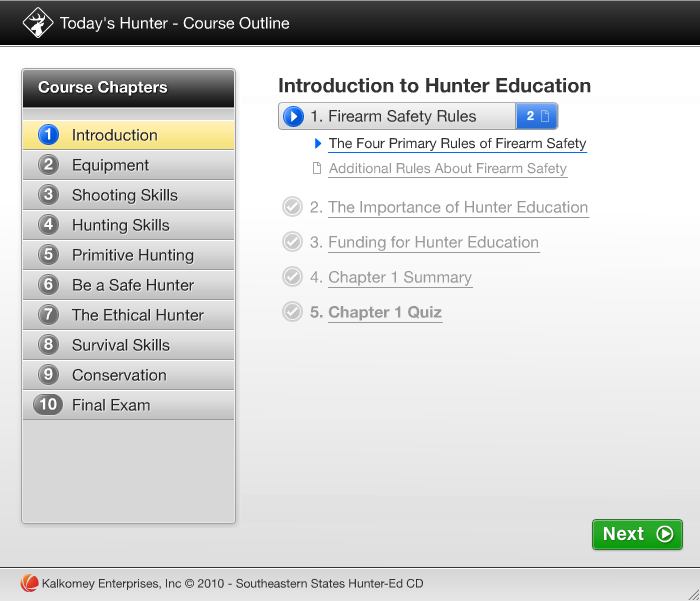Click the page icon beside Additional Rules
700x601 pixels.
tap(317, 168)
